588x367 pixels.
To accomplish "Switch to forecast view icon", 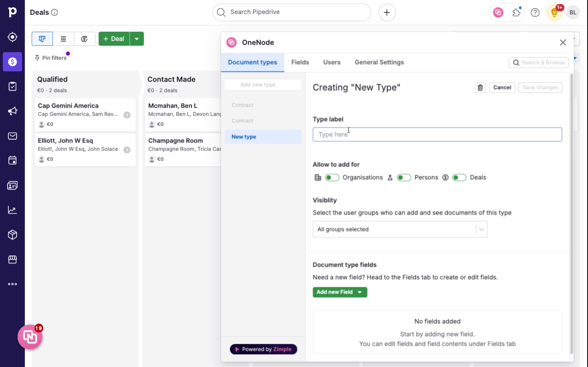I will tap(84, 39).
